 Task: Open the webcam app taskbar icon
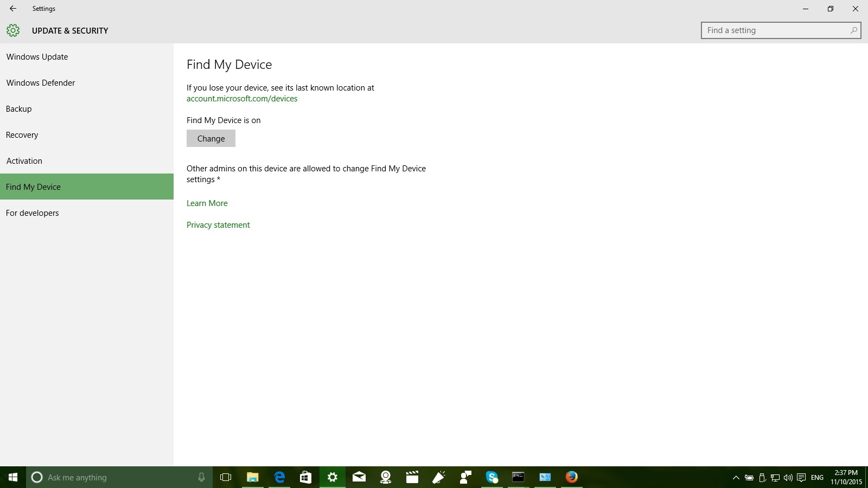pyautogui.click(x=386, y=477)
